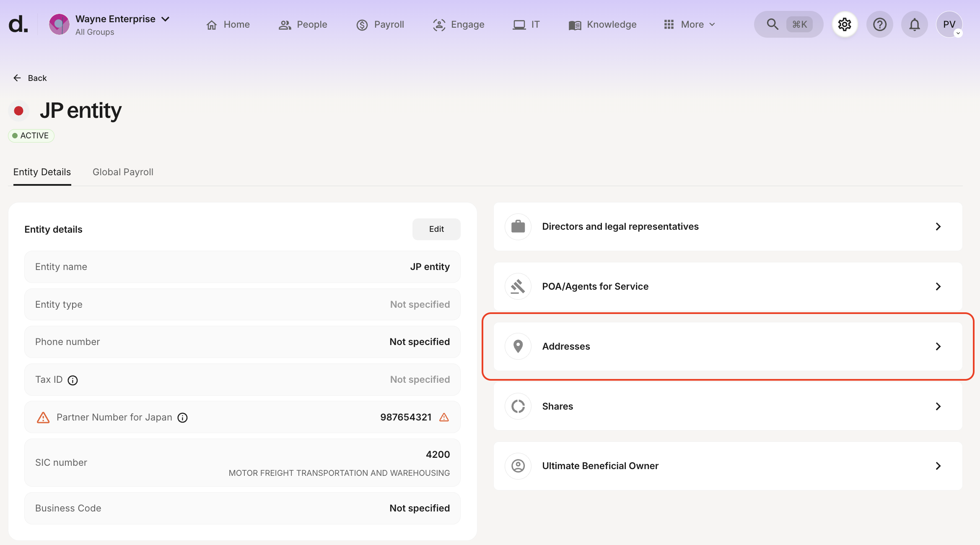The height and width of the screenshot is (545, 980).
Task: Go to Home in top navigation
Action: [x=228, y=25]
